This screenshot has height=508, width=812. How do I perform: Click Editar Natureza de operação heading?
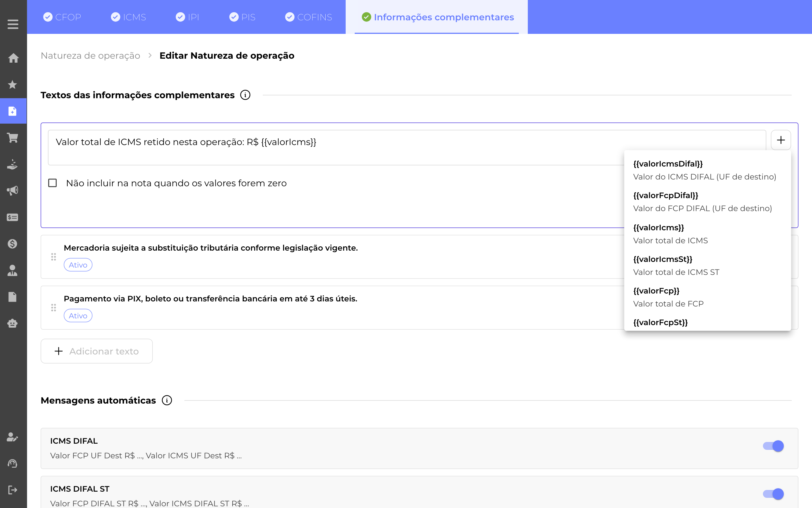227,55
